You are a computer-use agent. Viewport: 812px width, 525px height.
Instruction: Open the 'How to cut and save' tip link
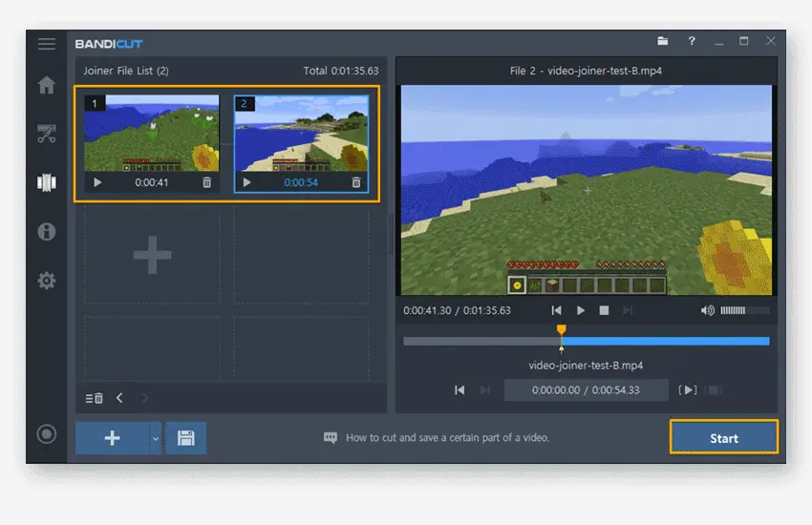(x=447, y=437)
